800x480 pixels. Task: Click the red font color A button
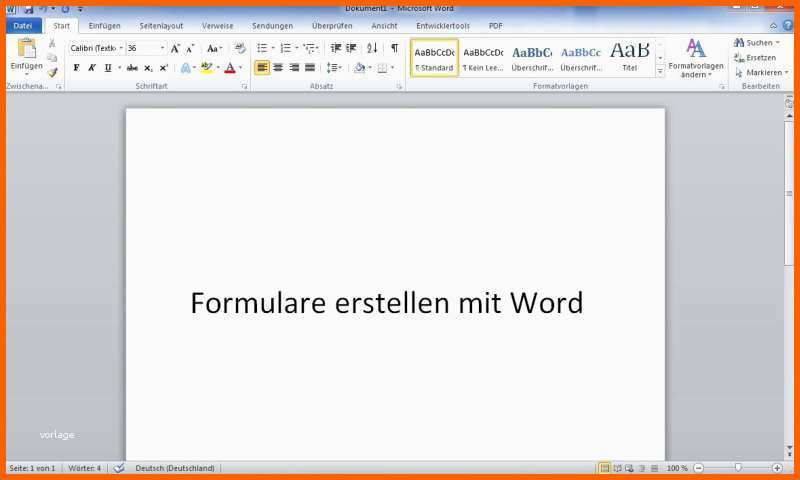(x=230, y=68)
